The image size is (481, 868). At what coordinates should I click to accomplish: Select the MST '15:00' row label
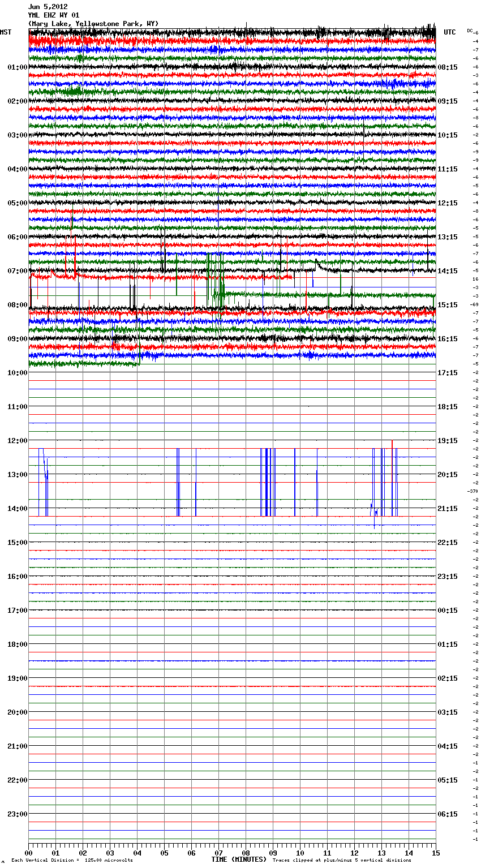coord(18,543)
